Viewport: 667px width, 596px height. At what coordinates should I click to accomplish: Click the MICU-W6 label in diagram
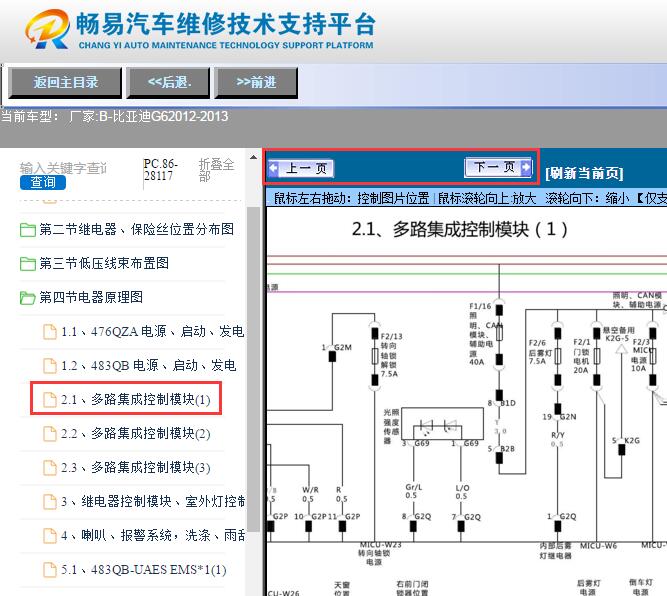pyautogui.click(x=598, y=545)
